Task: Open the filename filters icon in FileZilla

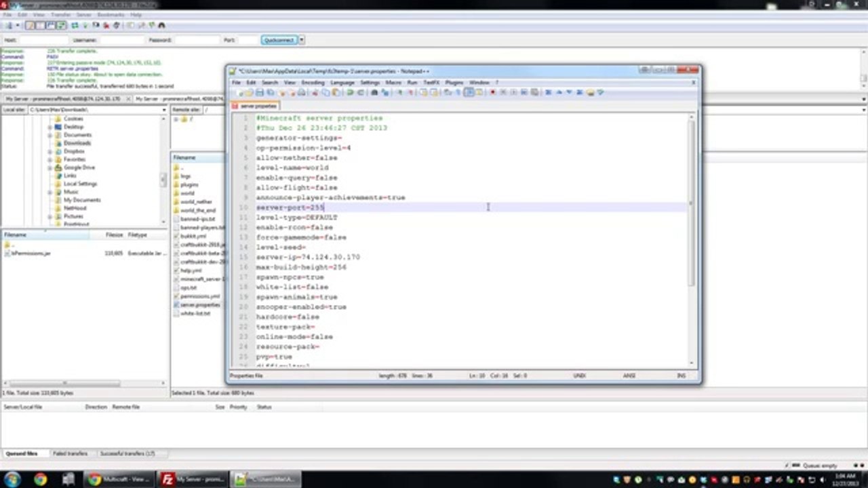Action: point(130,25)
